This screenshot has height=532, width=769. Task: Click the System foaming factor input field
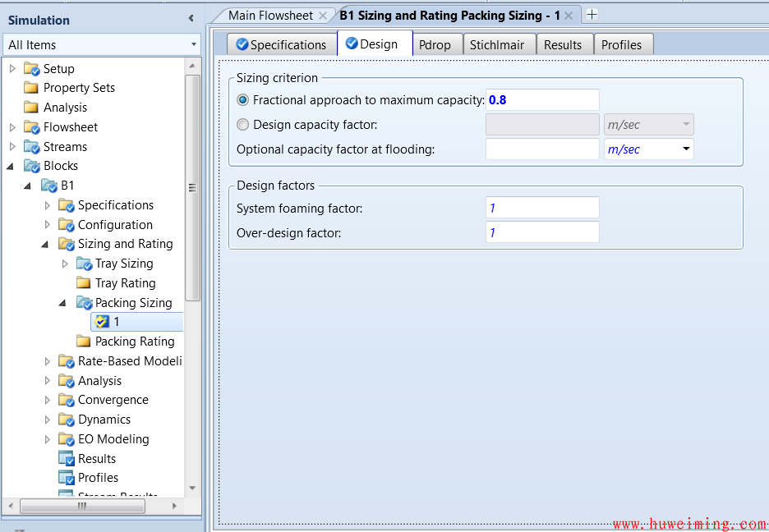(542, 209)
